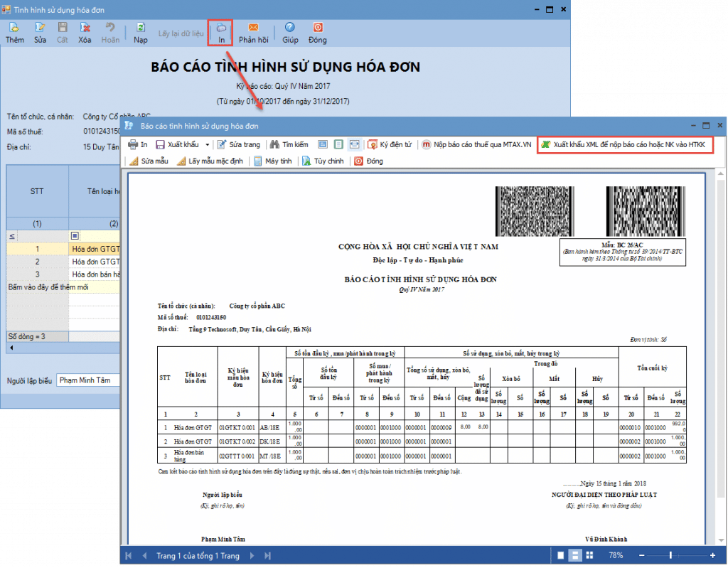Click the Hoãn undo icon
This screenshot has height=568, width=728.
(110, 28)
